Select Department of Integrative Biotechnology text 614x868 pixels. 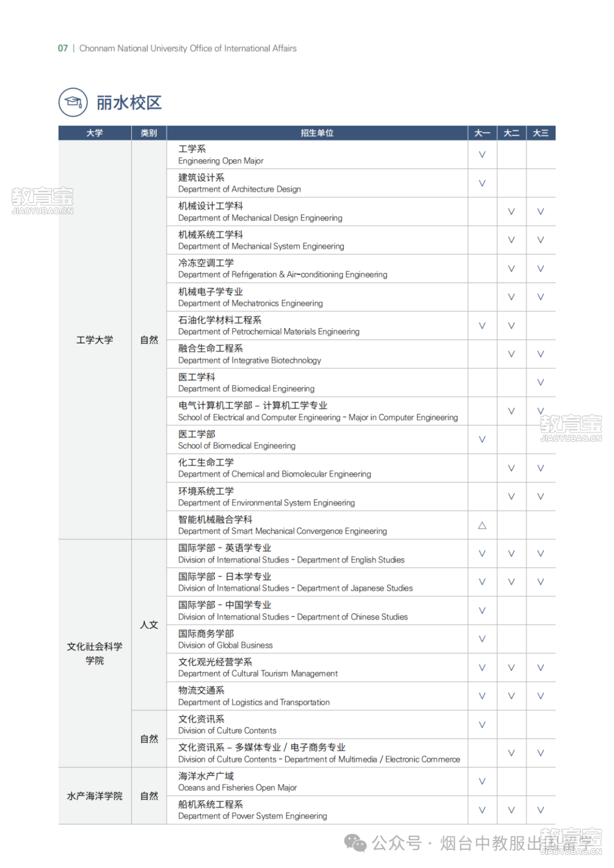[x=250, y=360]
